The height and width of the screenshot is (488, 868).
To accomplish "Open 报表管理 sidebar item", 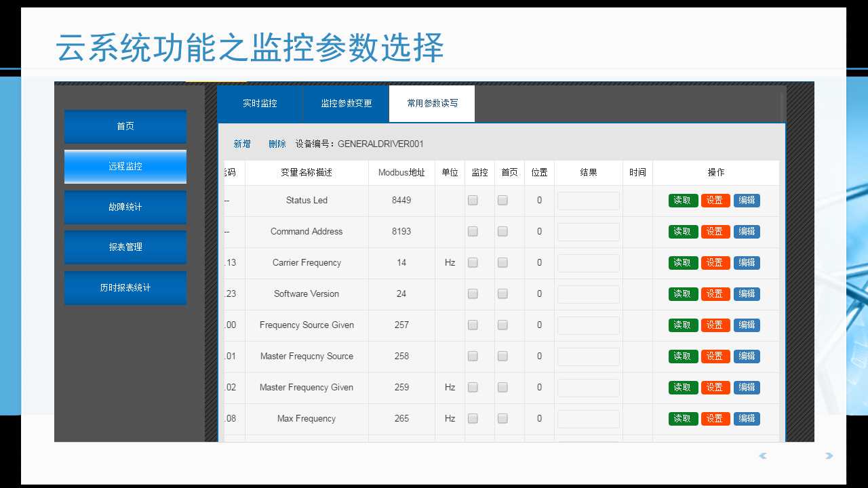I will pos(125,247).
